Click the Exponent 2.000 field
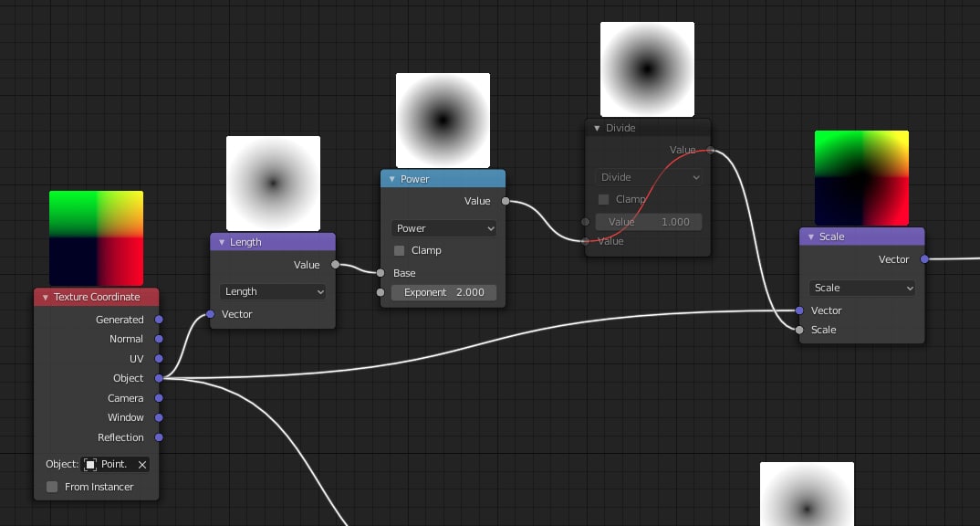This screenshot has width=980, height=526. (443, 292)
